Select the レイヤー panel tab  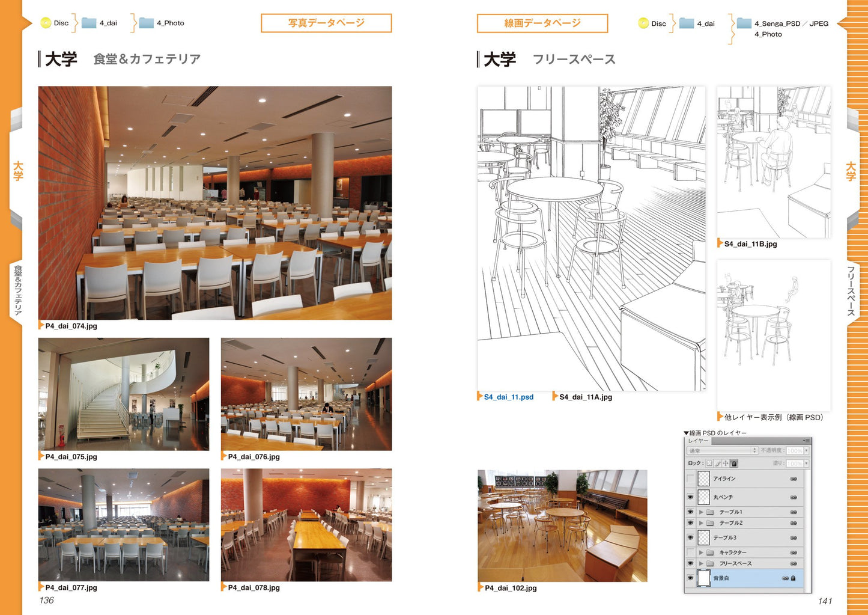tap(698, 441)
